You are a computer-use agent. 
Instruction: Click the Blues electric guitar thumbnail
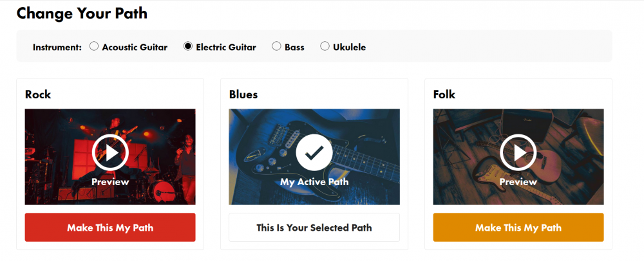[x=314, y=156]
